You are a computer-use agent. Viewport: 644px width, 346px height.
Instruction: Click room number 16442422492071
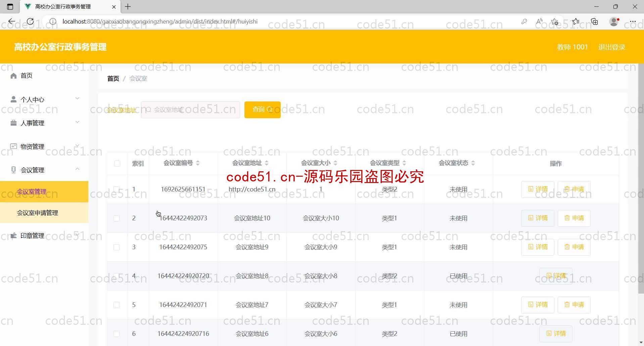click(183, 305)
